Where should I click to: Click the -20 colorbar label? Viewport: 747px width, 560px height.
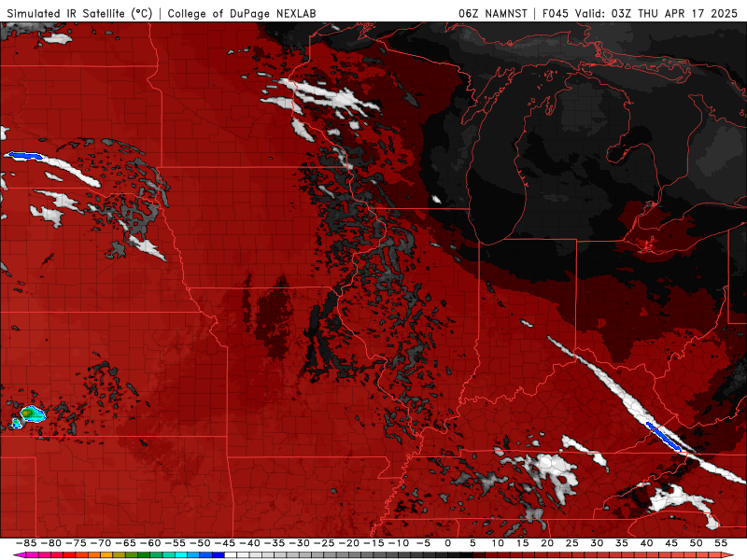[348, 543]
